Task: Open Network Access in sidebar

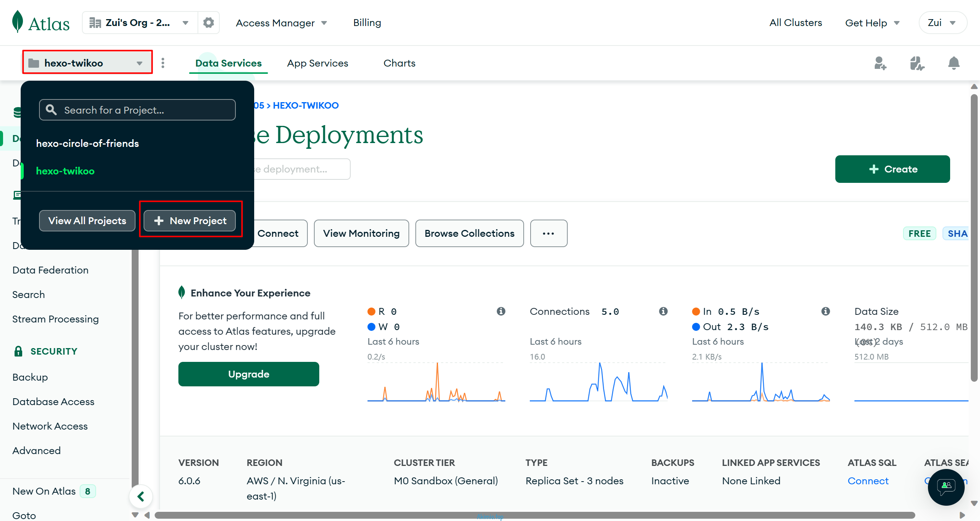Action: coord(50,426)
